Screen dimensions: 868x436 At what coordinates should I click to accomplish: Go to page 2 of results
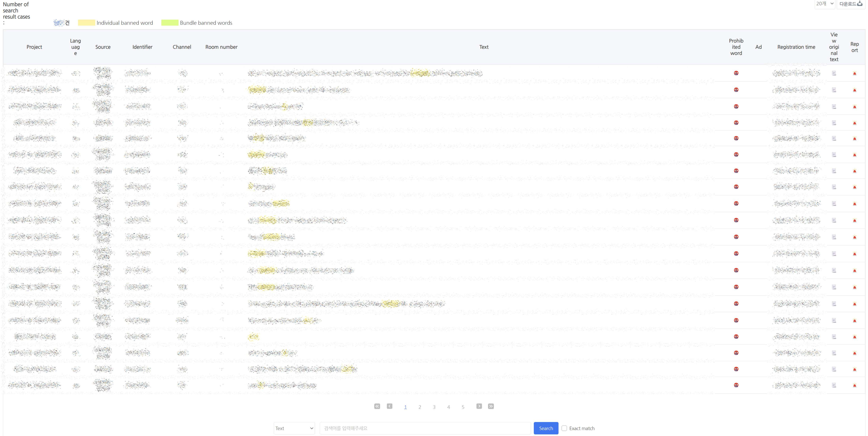420,407
